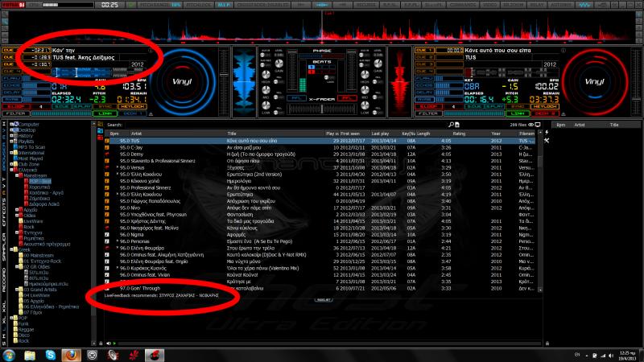Collapse the Playlists tree node
The height and width of the screenshot is (362, 644).
point(11,142)
